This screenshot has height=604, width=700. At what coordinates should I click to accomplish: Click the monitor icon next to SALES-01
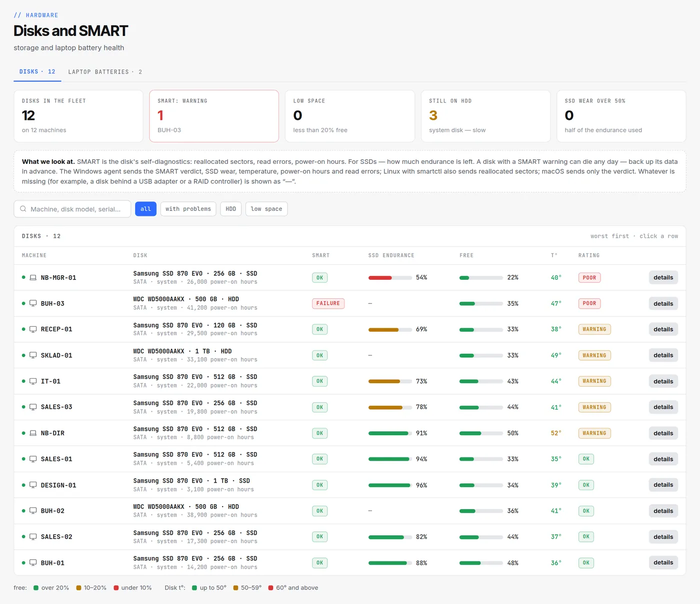pyautogui.click(x=33, y=459)
